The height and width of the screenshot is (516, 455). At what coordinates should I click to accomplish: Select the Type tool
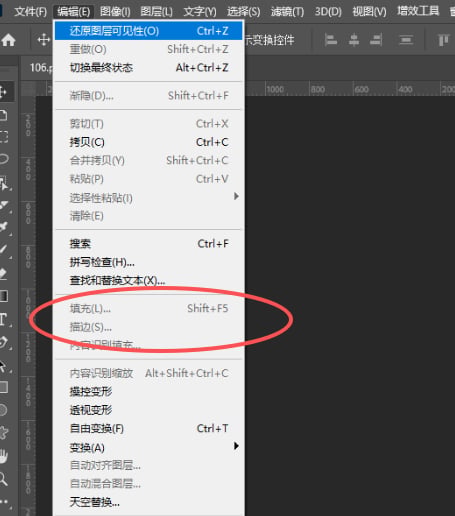(x=4, y=319)
